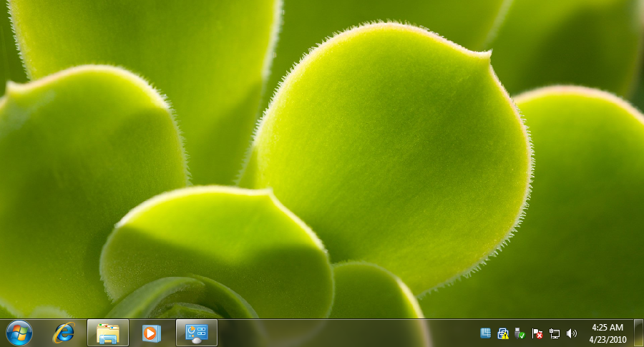
Task: Click the empty area of the taskbar
Action: 343,333
